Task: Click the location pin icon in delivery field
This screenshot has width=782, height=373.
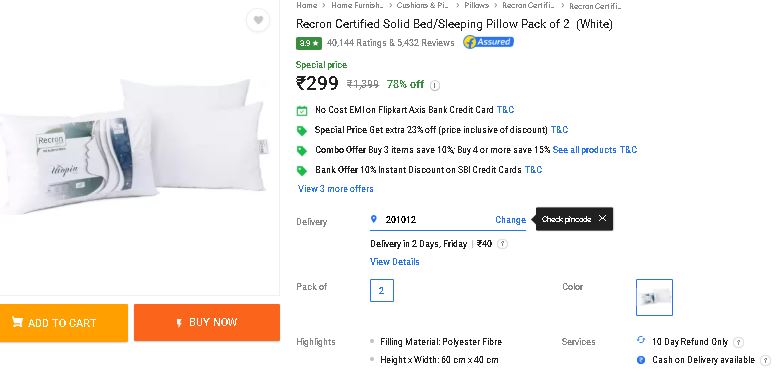Action: pyautogui.click(x=374, y=219)
